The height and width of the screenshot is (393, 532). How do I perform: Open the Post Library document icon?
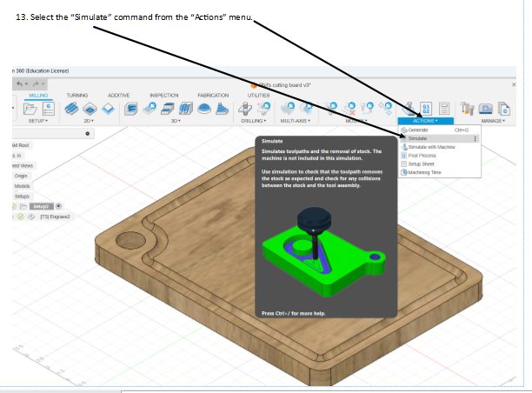tap(504, 109)
